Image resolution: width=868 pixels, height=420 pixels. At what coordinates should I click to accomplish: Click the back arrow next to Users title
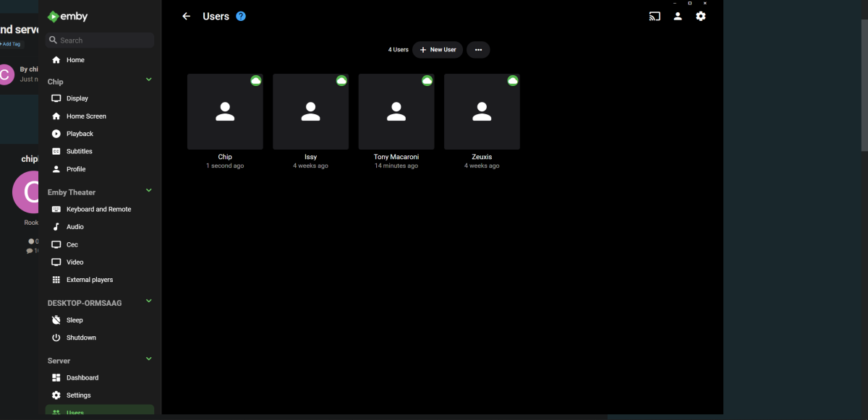pyautogui.click(x=186, y=16)
